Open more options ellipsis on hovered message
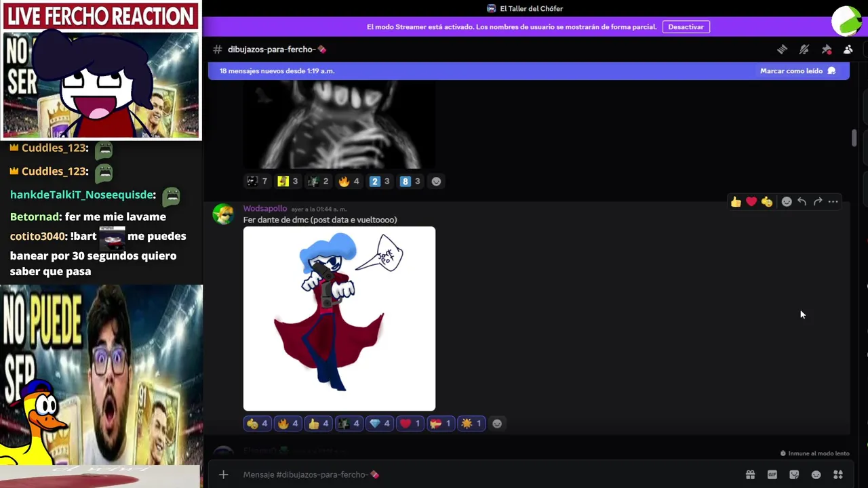Screen dimensions: 868x488 pyautogui.click(x=833, y=201)
